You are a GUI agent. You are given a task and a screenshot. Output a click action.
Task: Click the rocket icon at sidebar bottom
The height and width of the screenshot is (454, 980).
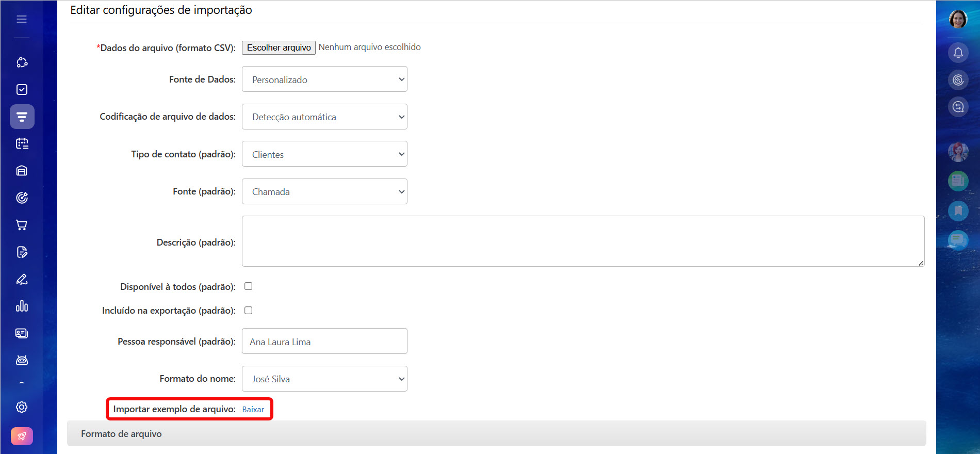pos(22,436)
